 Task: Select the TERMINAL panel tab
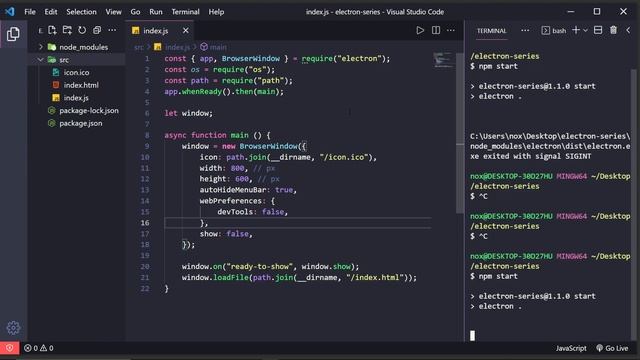(x=491, y=31)
